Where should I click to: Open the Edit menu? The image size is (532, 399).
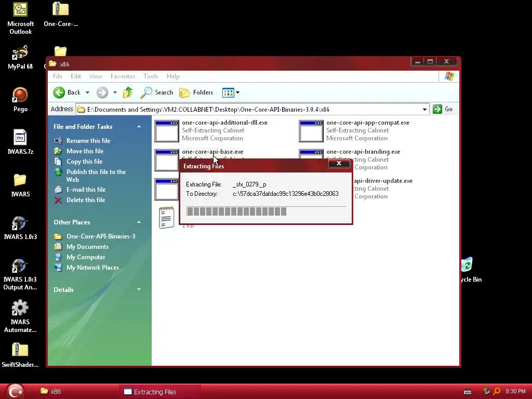[x=76, y=76]
